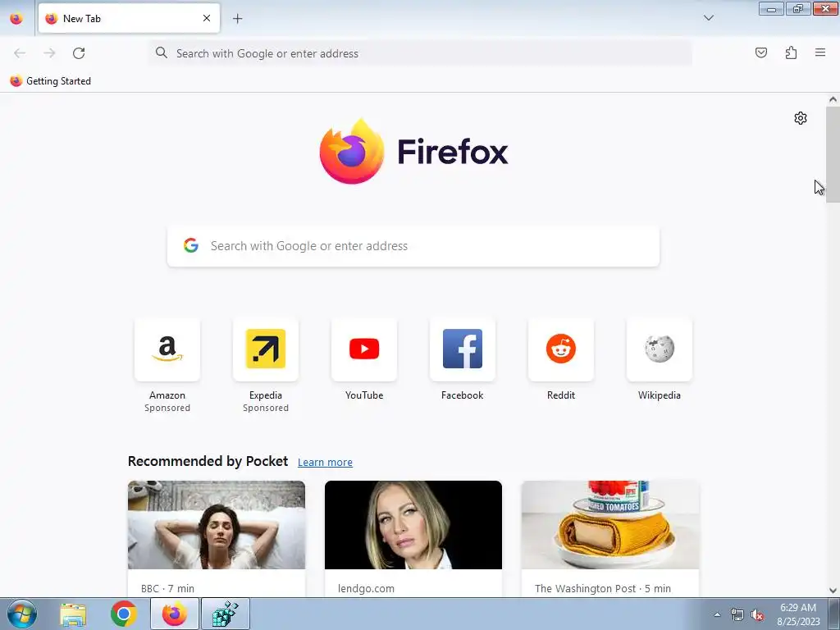This screenshot has height=630, width=840.
Task: Open the Firefox View pinned tab icon
Action: click(x=16, y=18)
